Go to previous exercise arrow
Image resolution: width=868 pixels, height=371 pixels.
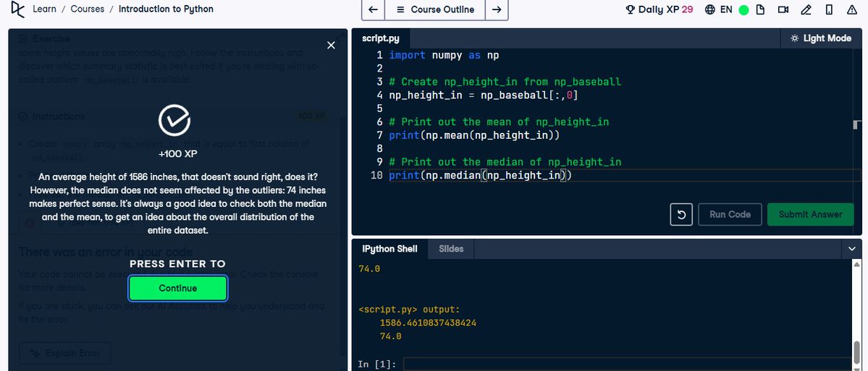pyautogui.click(x=373, y=10)
